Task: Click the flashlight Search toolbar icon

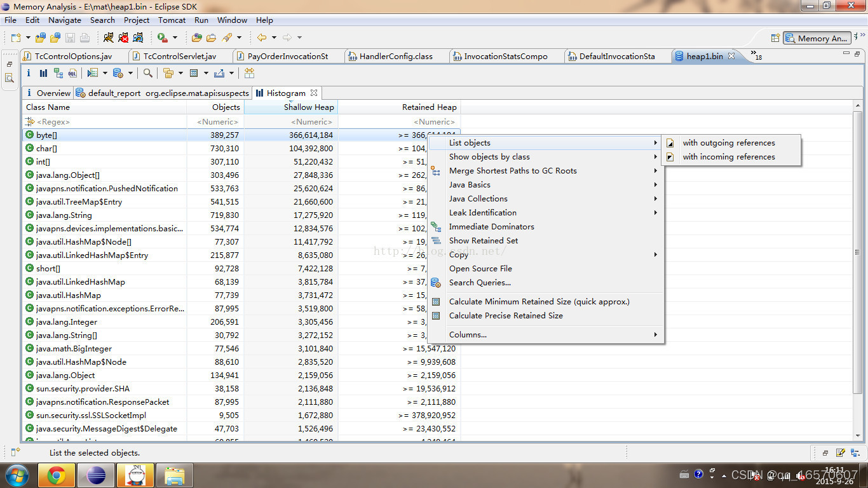Action: point(226,37)
